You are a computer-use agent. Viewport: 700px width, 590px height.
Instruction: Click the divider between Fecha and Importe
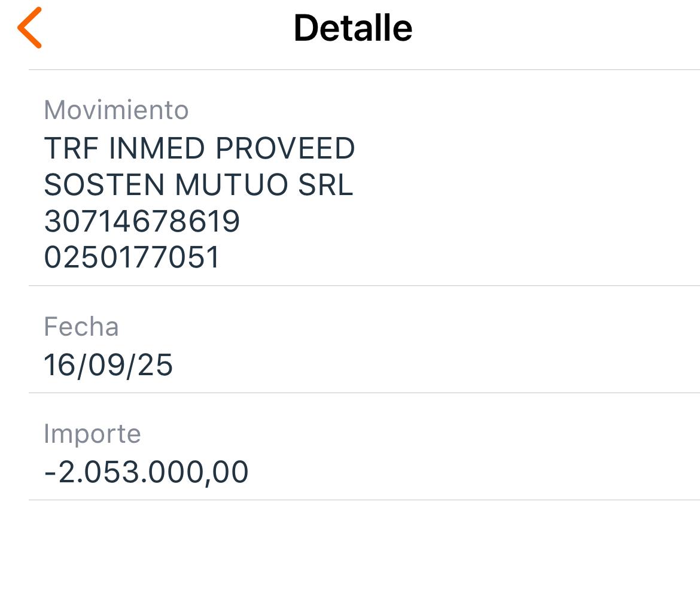click(364, 393)
